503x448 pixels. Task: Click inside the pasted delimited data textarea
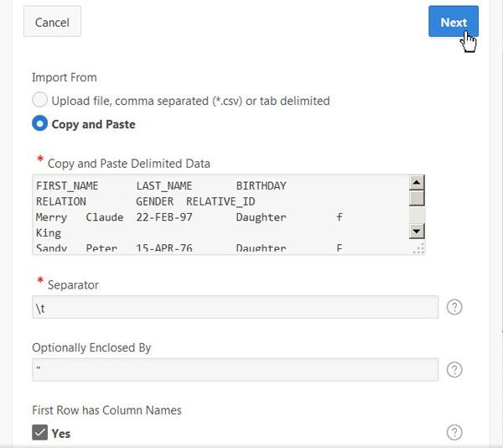click(x=218, y=214)
